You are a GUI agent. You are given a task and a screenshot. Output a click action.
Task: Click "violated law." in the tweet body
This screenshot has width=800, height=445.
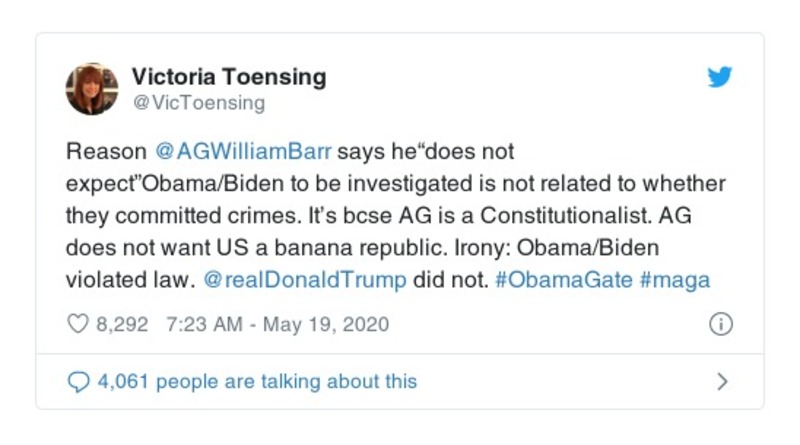point(127,280)
